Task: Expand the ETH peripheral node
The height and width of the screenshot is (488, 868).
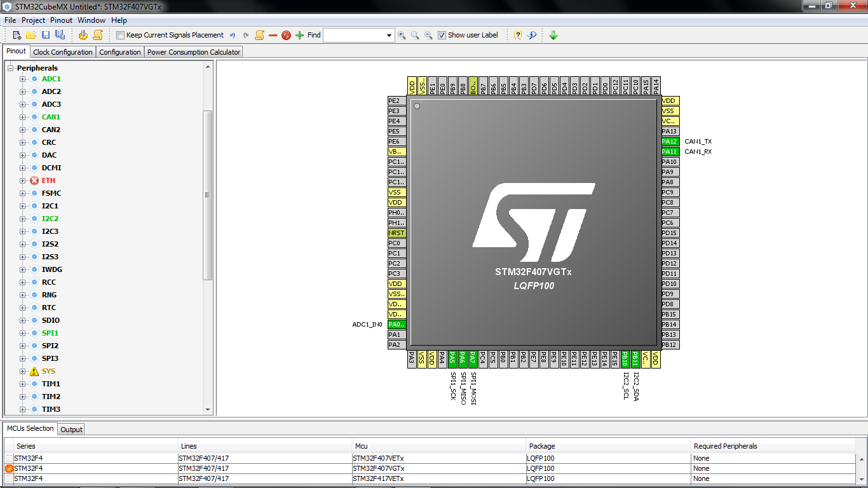Action: click(23, 180)
